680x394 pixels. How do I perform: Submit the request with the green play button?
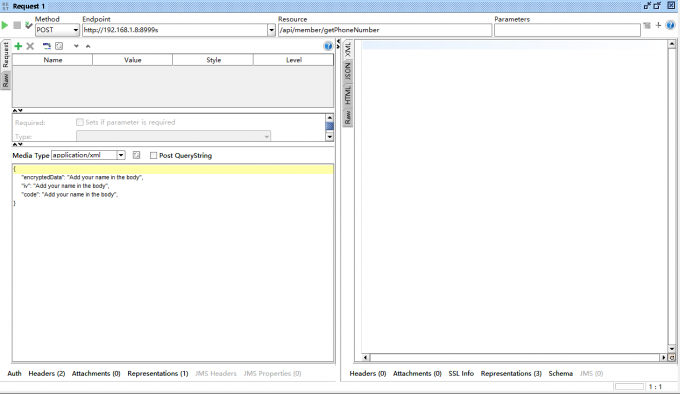pos(5,26)
